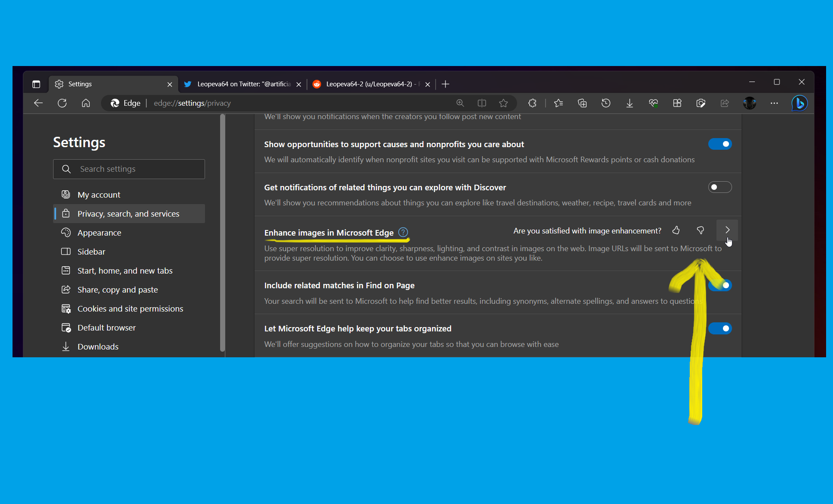Open the Extensions puzzle icon

coord(533,103)
